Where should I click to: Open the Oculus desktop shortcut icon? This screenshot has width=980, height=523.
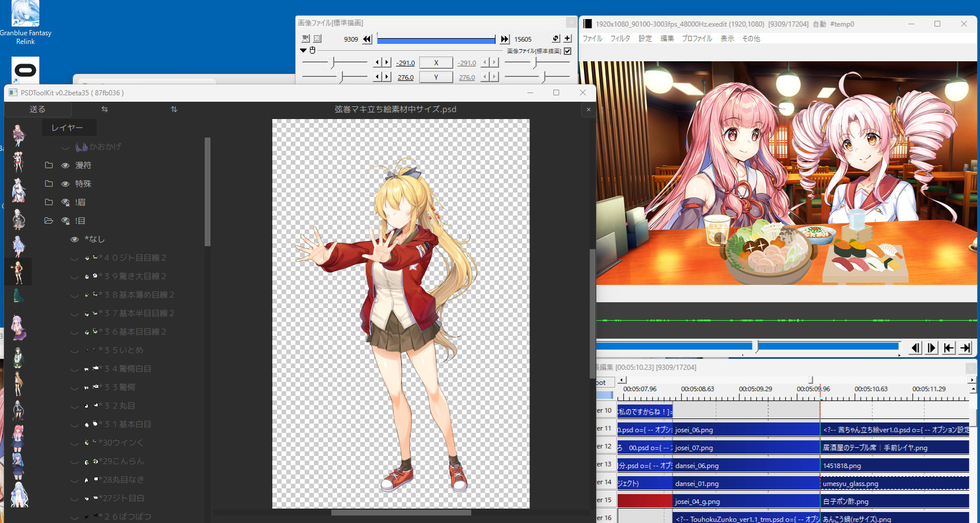coord(25,71)
